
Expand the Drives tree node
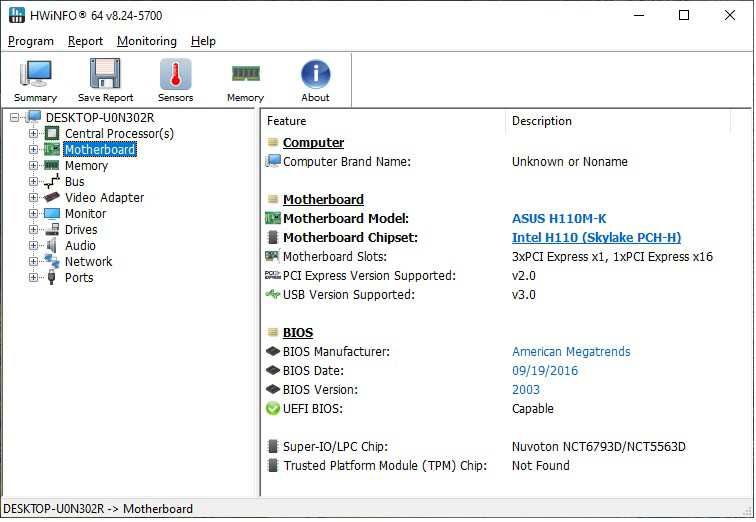click(x=33, y=229)
